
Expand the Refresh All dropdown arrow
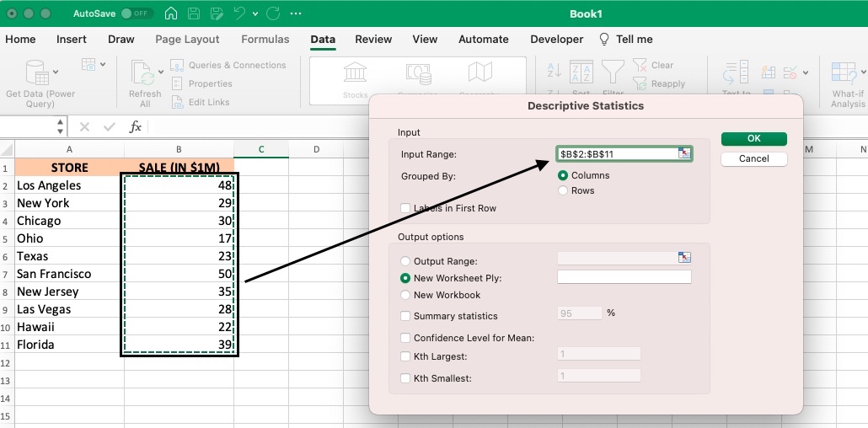tap(161, 72)
